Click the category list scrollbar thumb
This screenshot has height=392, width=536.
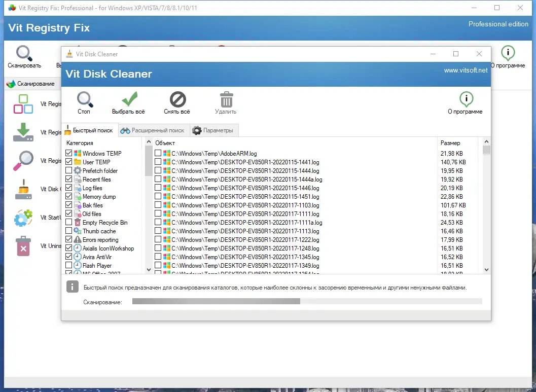149,161
